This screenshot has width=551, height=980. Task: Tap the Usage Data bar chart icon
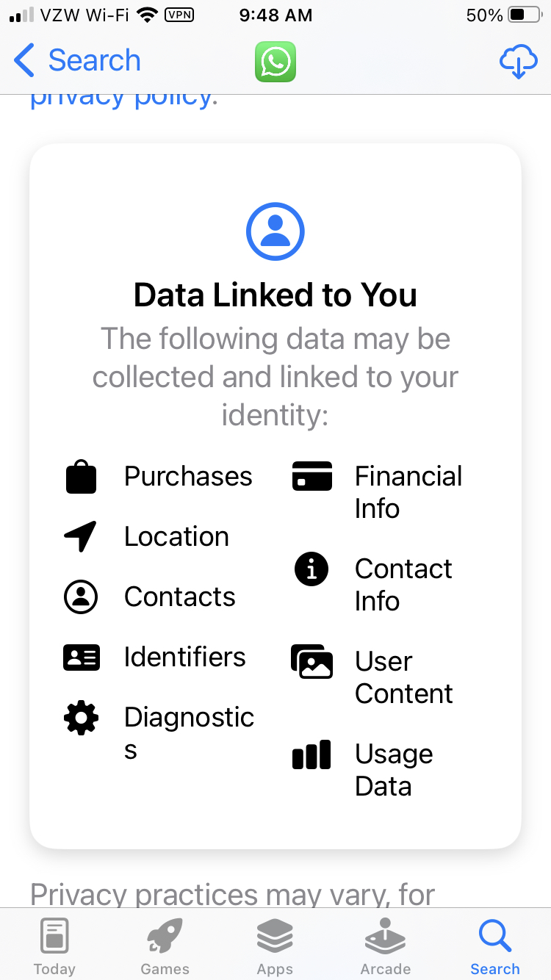(312, 755)
